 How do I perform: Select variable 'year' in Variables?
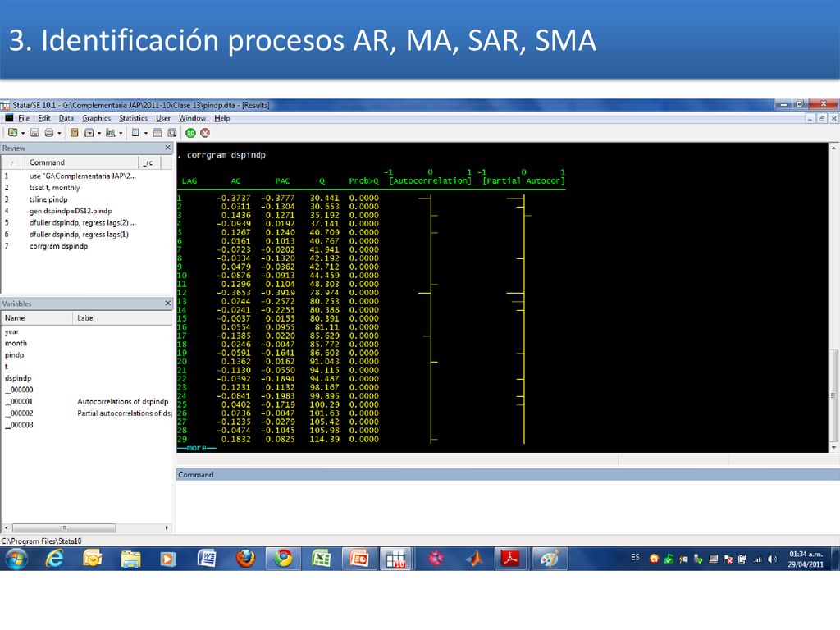pyautogui.click(x=11, y=331)
